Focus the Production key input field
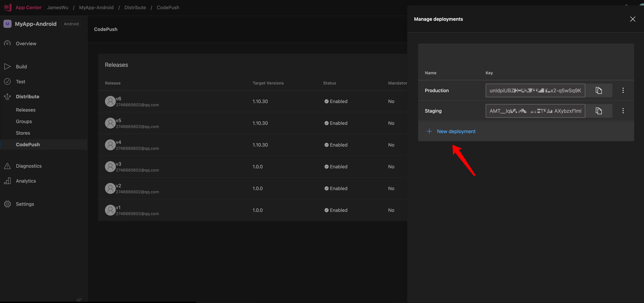The height and width of the screenshot is (303, 644). [535, 90]
